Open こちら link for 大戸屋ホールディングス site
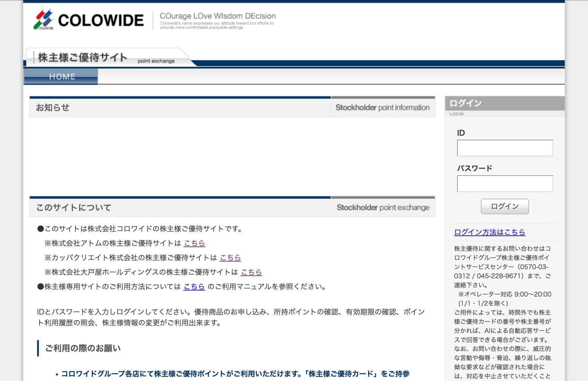 tap(251, 272)
